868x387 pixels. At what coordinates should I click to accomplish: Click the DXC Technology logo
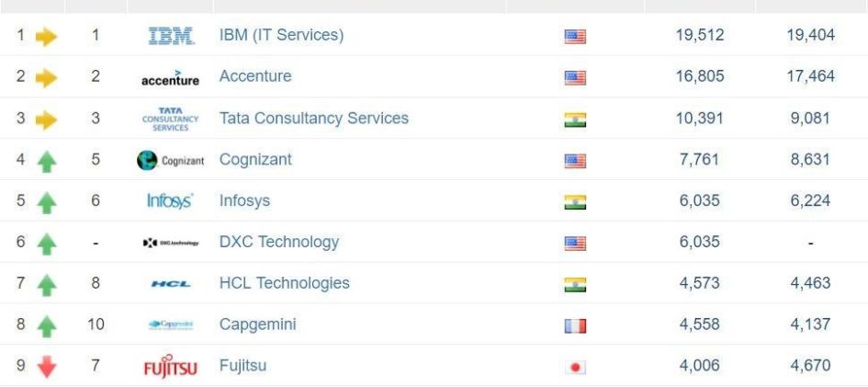point(170,243)
